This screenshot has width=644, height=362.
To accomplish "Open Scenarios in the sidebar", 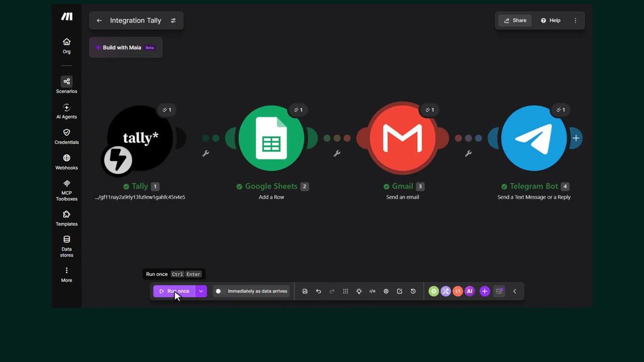I will pos(66,85).
